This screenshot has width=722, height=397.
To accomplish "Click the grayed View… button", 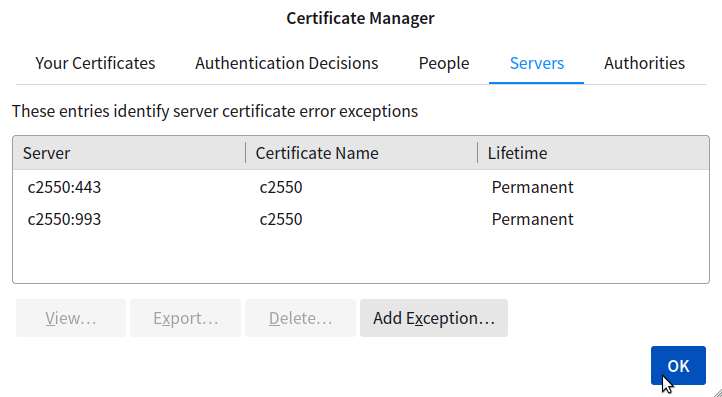I will click(x=71, y=318).
